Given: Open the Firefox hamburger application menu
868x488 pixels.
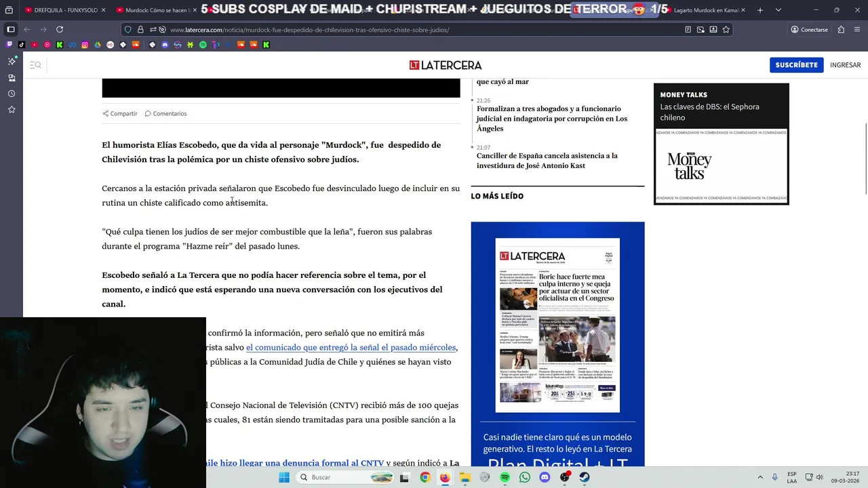Looking at the screenshot, I should [858, 29].
